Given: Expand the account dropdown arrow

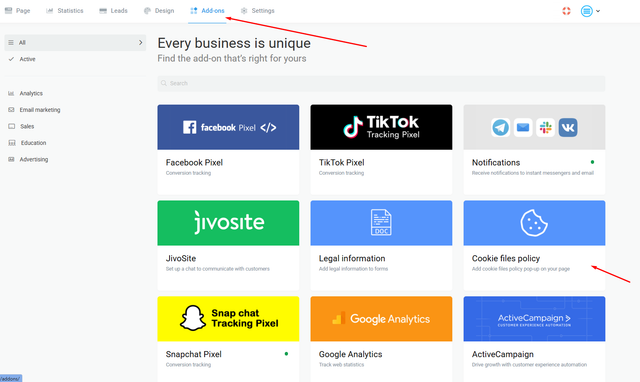Looking at the screenshot, I should (598, 11).
